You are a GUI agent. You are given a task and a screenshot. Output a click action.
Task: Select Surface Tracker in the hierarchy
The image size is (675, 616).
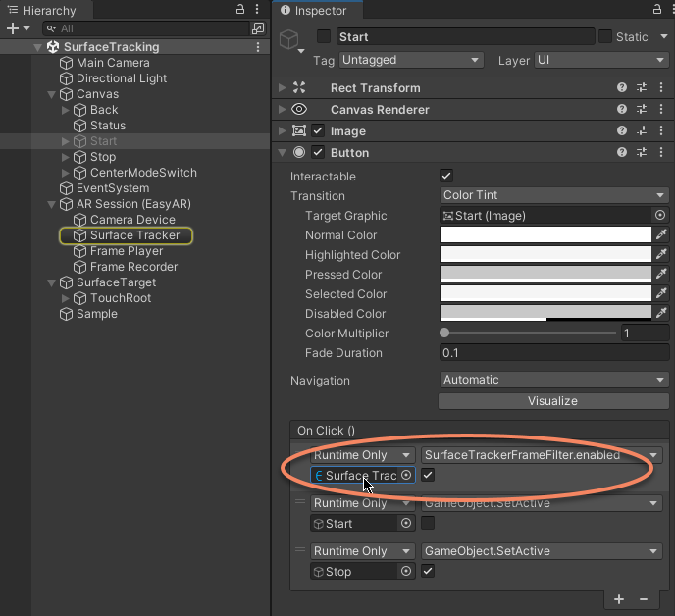pyautogui.click(x=134, y=235)
